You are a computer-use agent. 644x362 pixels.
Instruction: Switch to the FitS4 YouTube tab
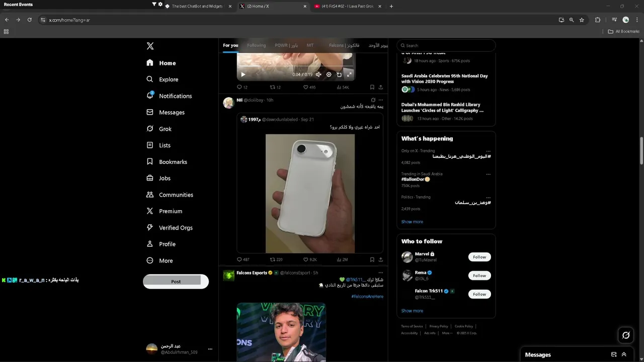click(x=348, y=6)
